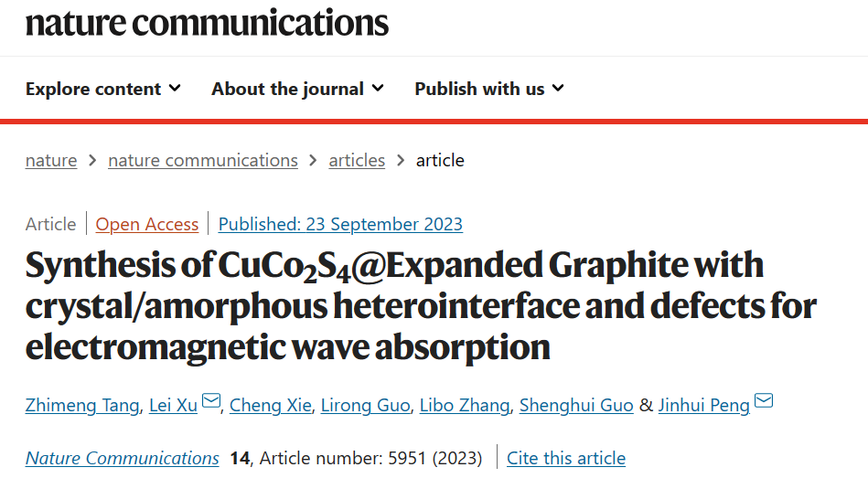Select author Cheng Xie
868x478 pixels.
tap(270, 406)
